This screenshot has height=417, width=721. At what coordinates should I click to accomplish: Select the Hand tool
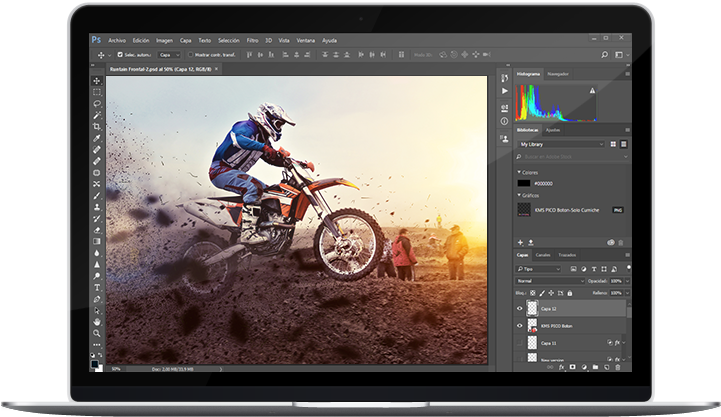click(97, 321)
